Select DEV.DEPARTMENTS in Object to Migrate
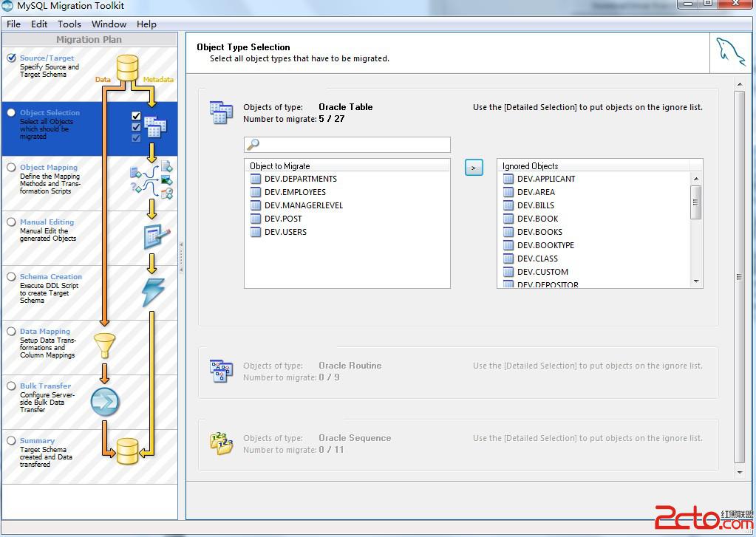Image resolution: width=756 pixels, height=537 pixels. pos(300,179)
